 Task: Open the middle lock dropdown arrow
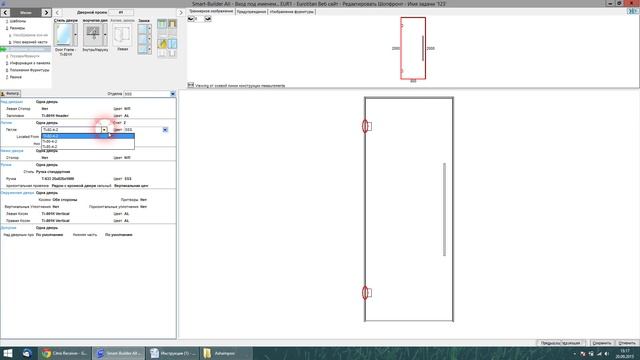click(x=149, y=39)
